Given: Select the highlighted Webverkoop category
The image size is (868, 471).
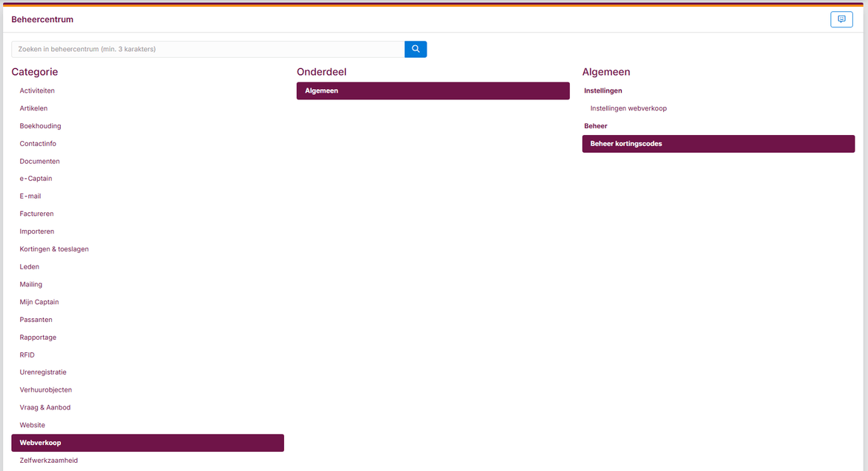Looking at the screenshot, I should coord(147,443).
